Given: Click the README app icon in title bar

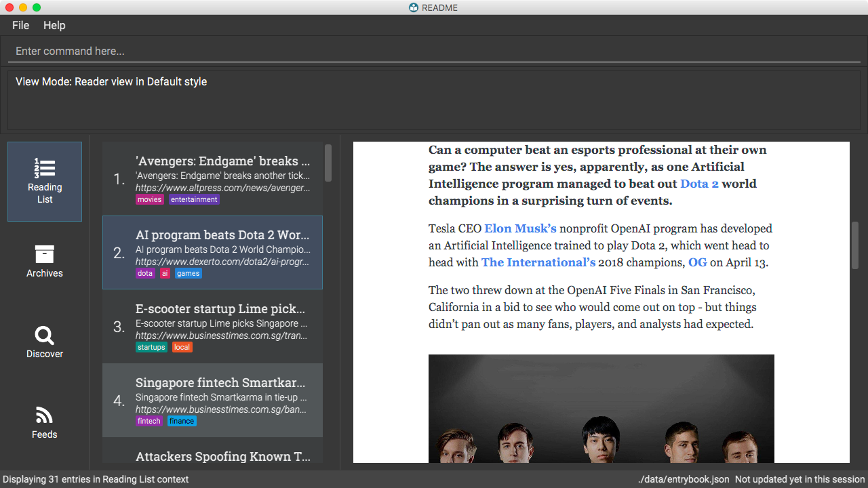Looking at the screenshot, I should click(414, 7).
